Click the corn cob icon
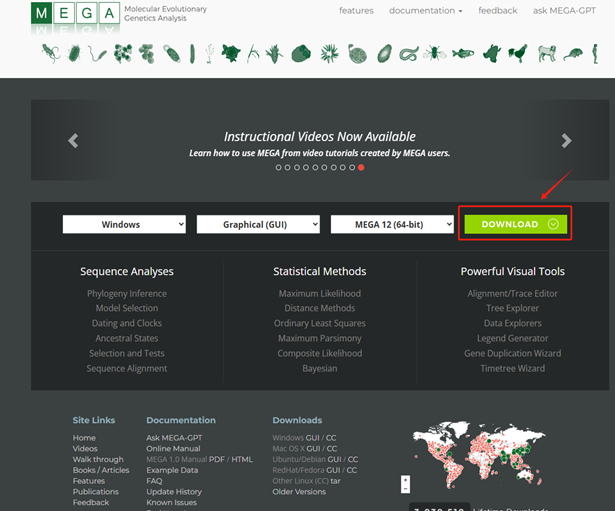 pyautogui.click(x=274, y=54)
